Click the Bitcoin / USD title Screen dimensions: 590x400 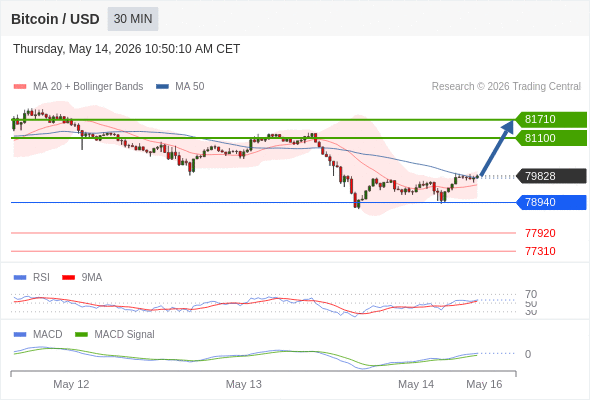click(55, 19)
